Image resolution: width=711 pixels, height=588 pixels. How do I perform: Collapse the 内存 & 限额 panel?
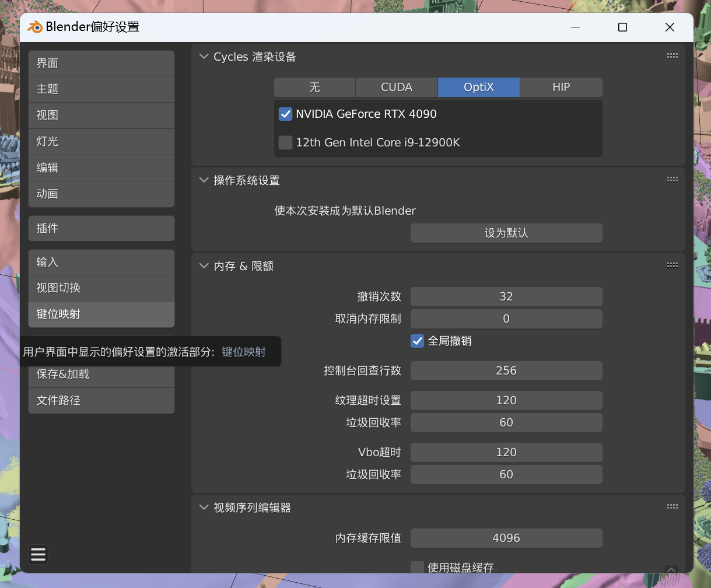click(x=204, y=266)
